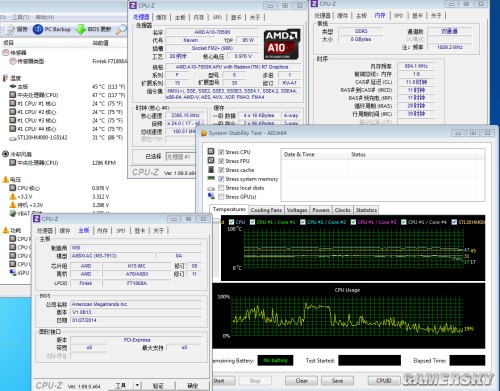Click the BIOS version field V1.0B13
Viewport: 500px width, 391px height.
(137, 312)
